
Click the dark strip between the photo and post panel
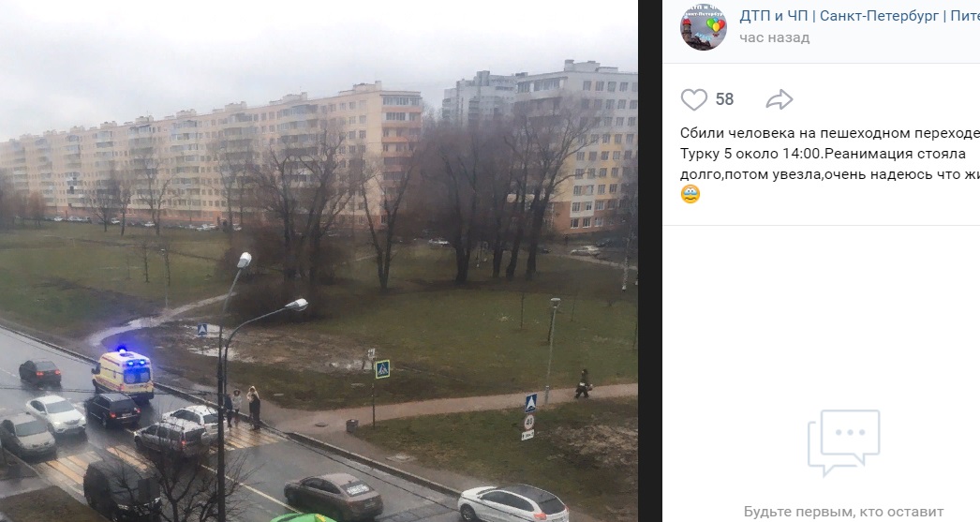click(649, 261)
